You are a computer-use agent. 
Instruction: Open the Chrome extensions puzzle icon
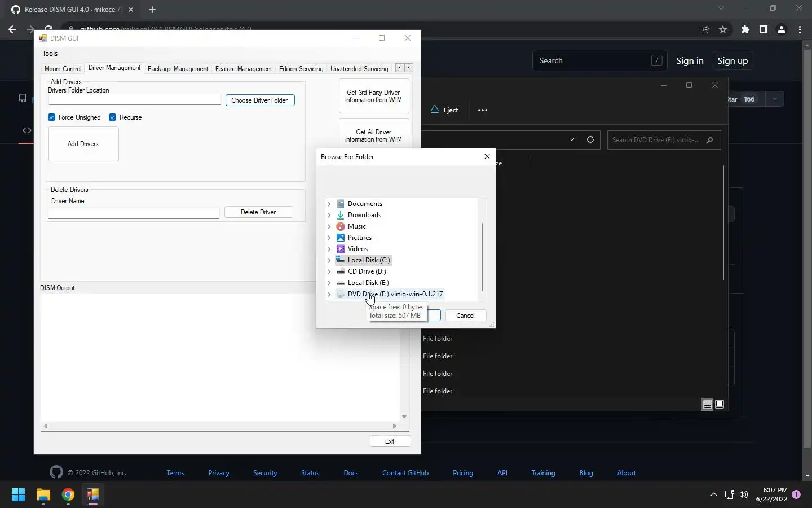pos(745,29)
